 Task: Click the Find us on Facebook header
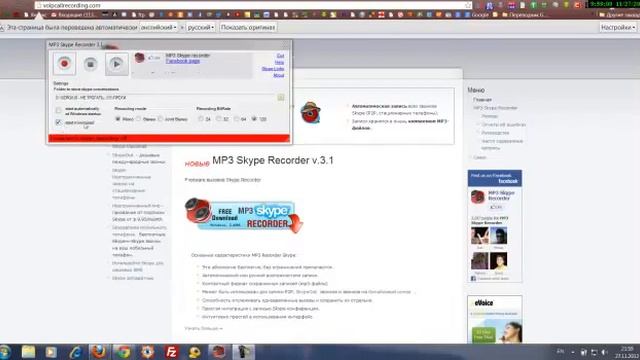tap(495, 178)
